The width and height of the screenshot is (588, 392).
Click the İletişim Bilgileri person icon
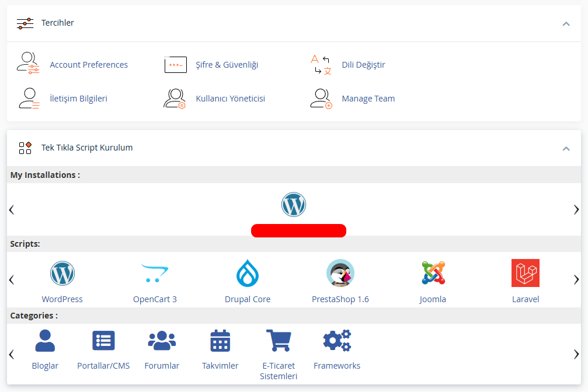tap(29, 98)
